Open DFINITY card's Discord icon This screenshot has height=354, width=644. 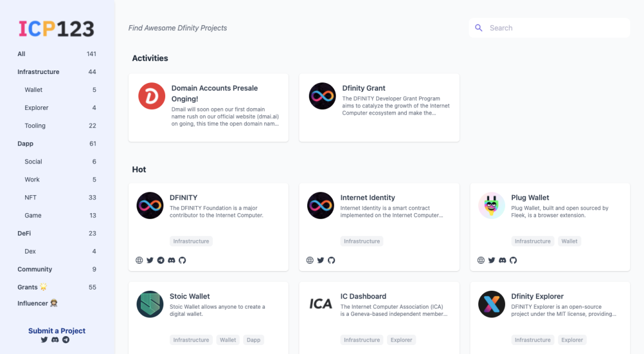(172, 260)
